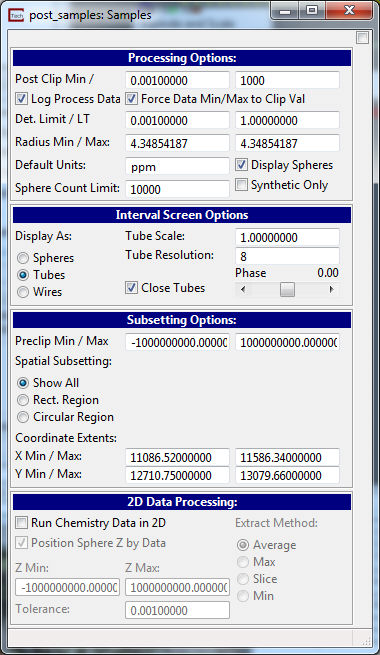Click Preclip Min field
380x655 pixels.
point(177,343)
